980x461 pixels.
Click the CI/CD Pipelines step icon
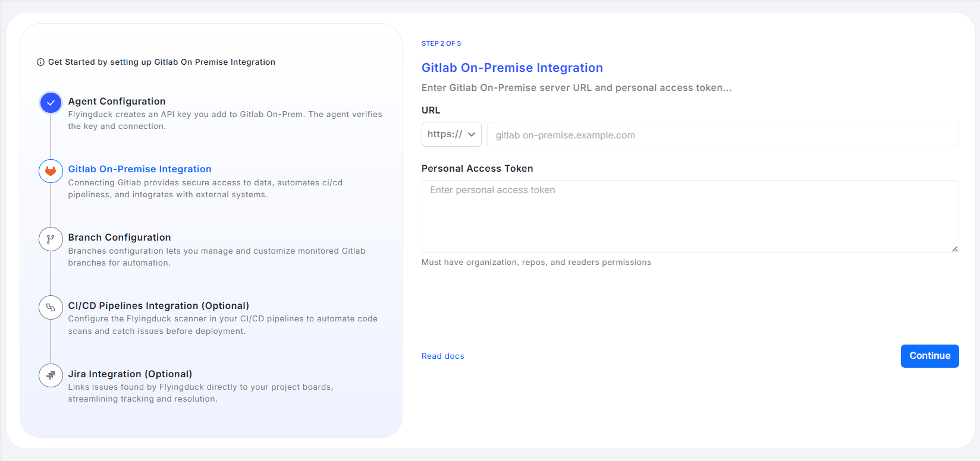(51, 308)
